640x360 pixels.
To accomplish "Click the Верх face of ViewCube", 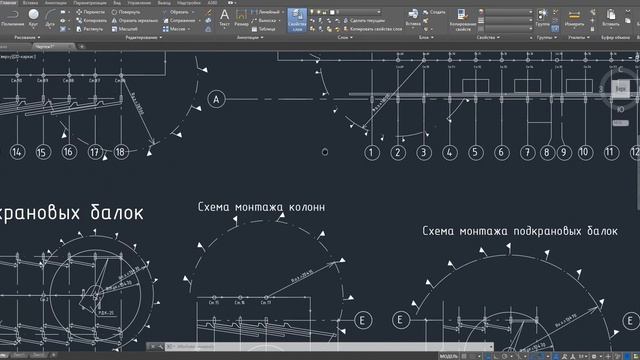I will pos(620,89).
